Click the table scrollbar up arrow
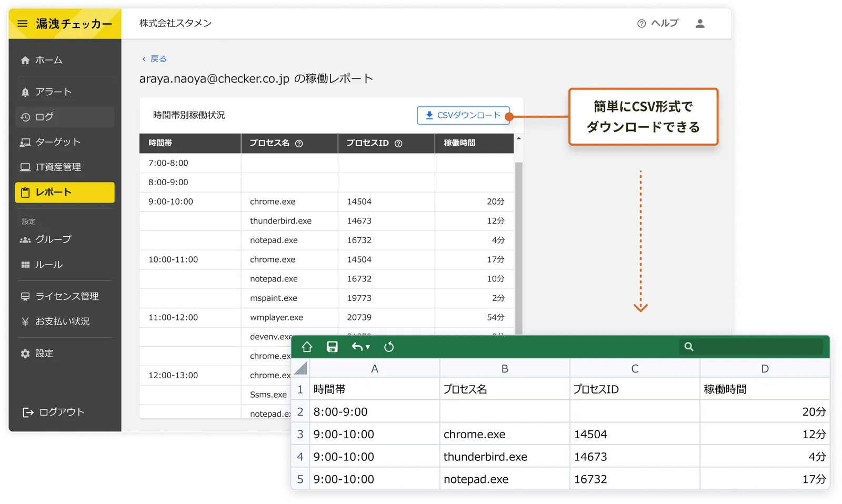 click(x=518, y=138)
